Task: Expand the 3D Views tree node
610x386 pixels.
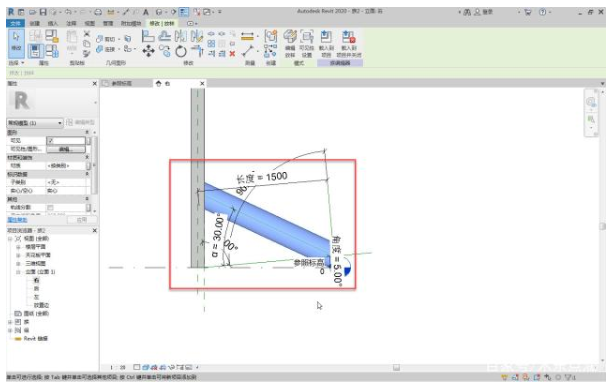Action: tap(18, 263)
